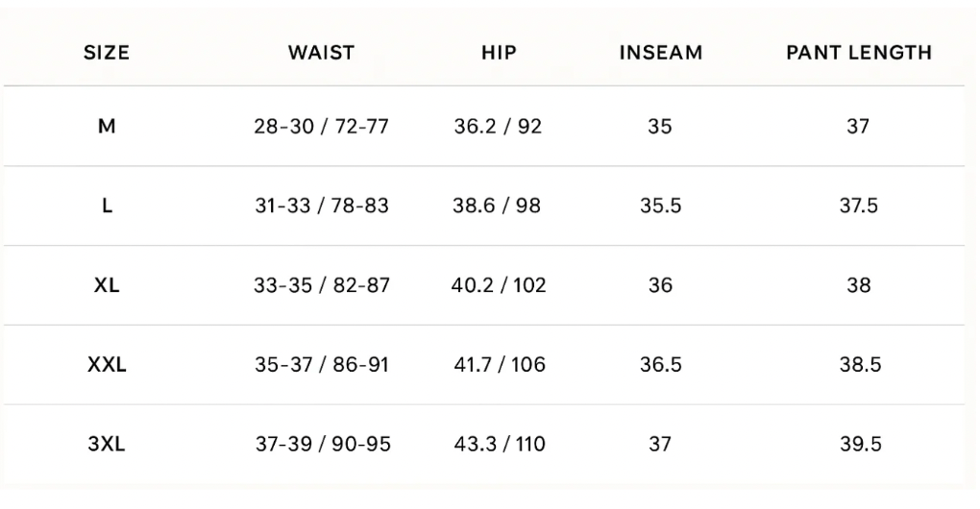Screen dimensions: 980x509
Task: Select the XL size row label
Action: pos(107,285)
